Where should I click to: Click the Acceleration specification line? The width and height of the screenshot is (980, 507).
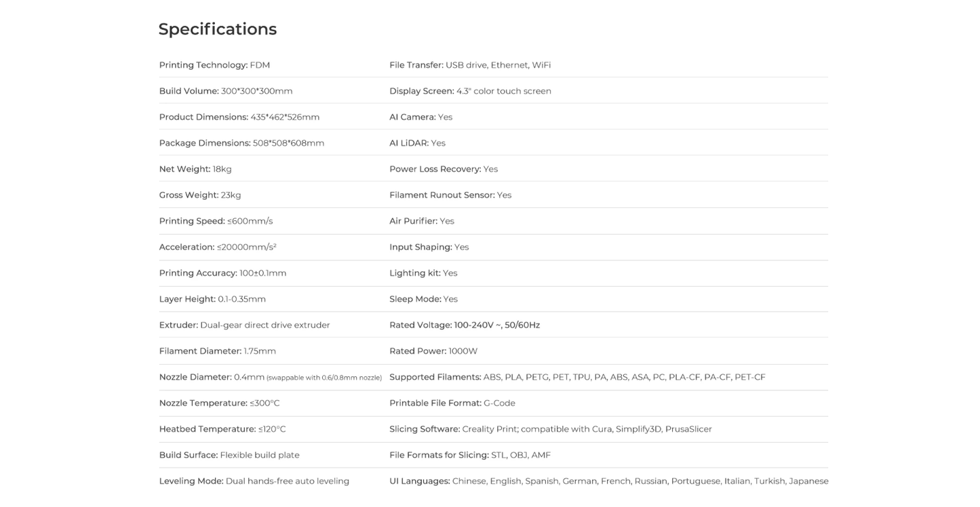click(218, 247)
